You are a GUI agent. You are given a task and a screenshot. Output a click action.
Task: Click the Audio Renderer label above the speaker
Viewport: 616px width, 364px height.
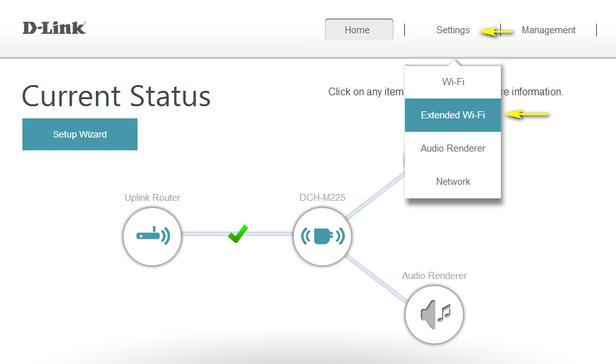point(434,276)
